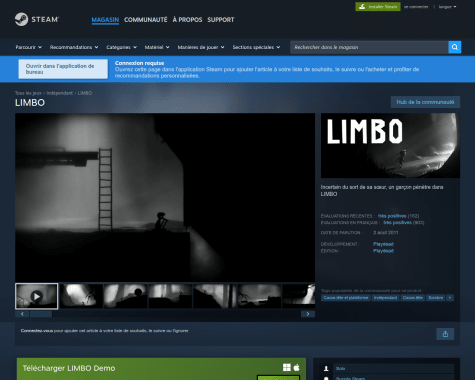The height and width of the screenshot is (380, 475).
Task: Expand the Parcourir dropdown menu
Action: click(29, 47)
